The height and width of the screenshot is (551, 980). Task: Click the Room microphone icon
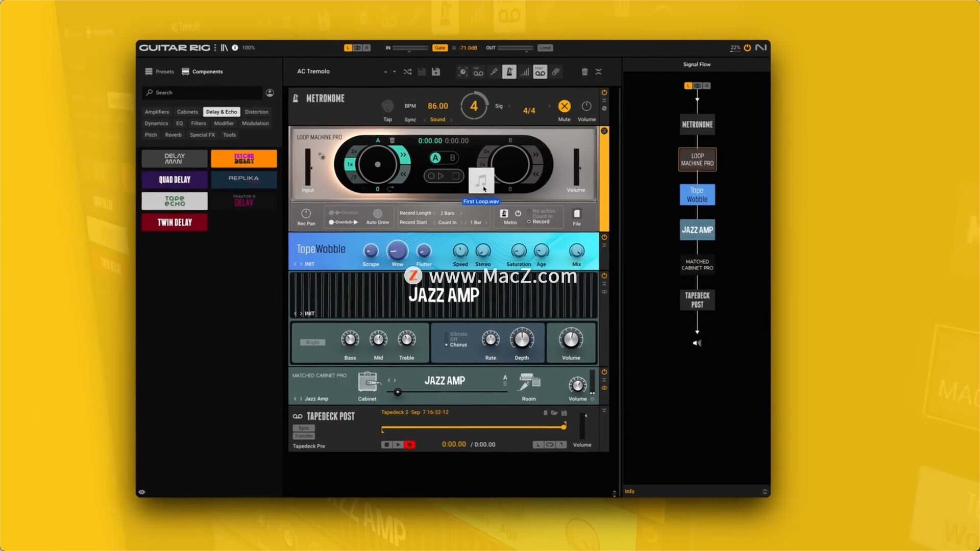(x=529, y=383)
